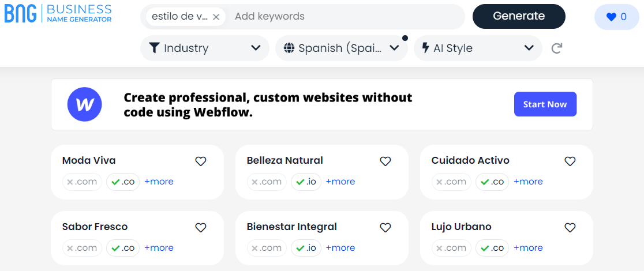This screenshot has height=271, width=644.
Task: Click the Webflow Start Now button
Action: point(545,104)
